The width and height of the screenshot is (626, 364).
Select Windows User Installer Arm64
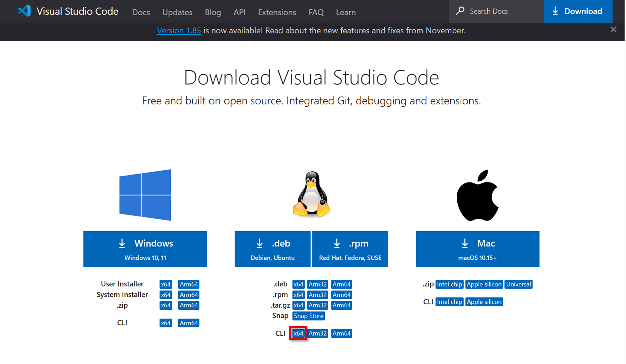point(189,284)
